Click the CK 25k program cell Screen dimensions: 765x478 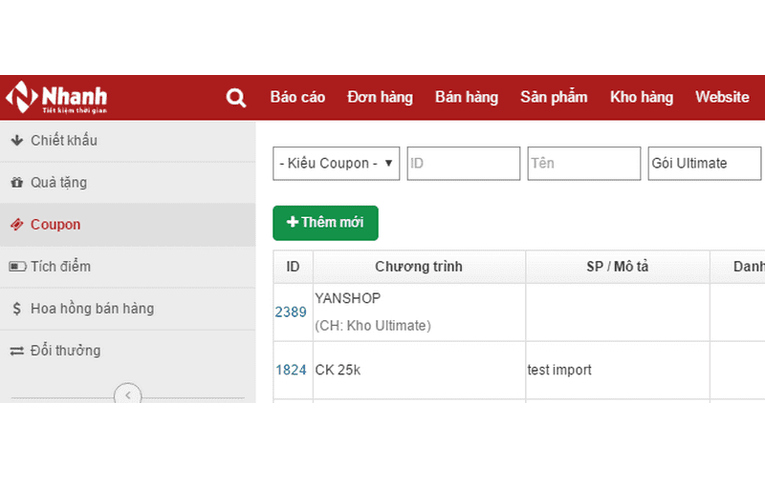point(419,370)
